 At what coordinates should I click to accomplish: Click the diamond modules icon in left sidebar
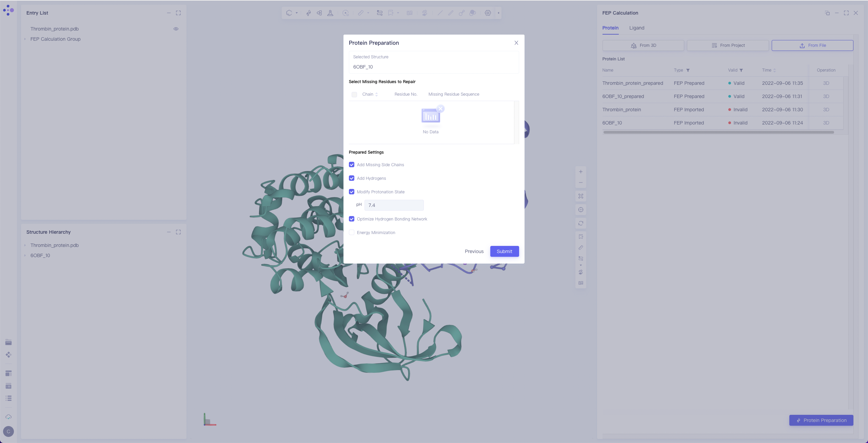[8, 355]
